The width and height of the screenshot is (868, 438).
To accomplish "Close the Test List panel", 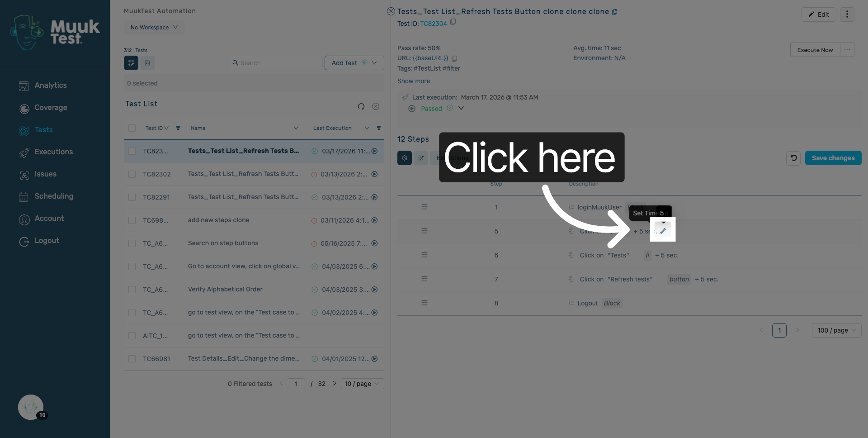I will [376, 106].
